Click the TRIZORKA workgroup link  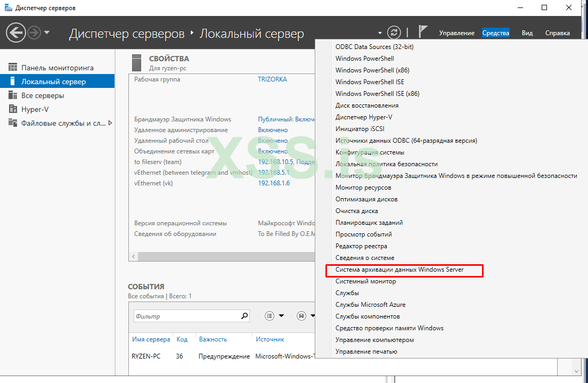272,79
